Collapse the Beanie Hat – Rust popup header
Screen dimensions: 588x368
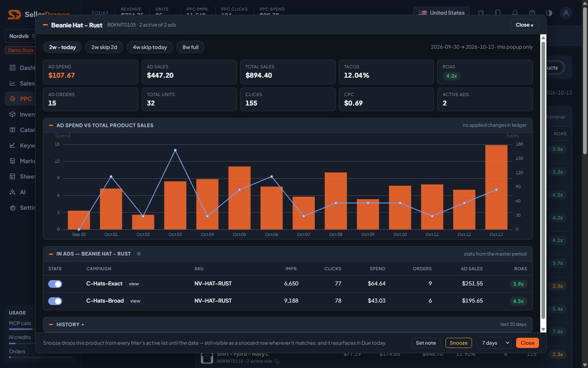pos(45,25)
